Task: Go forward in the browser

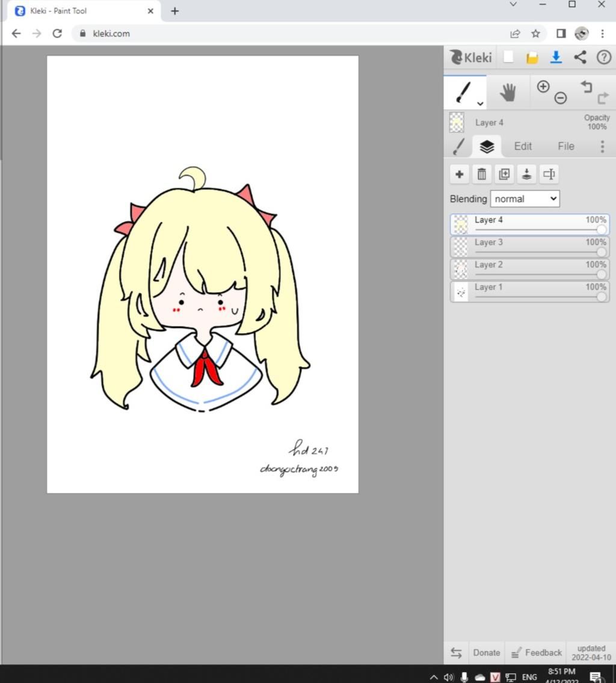Action: [37, 34]
